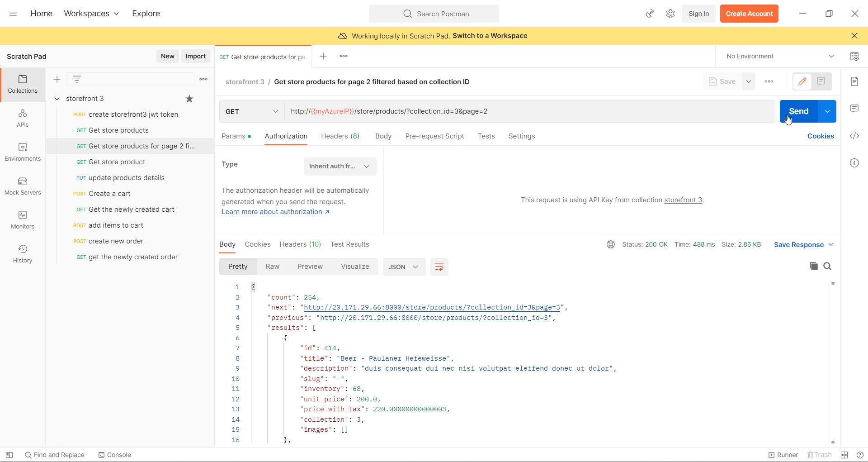The width and height of the screenshot is (868, 462).
Task: Open the Cookies link
Action: (x=821, y=136)
